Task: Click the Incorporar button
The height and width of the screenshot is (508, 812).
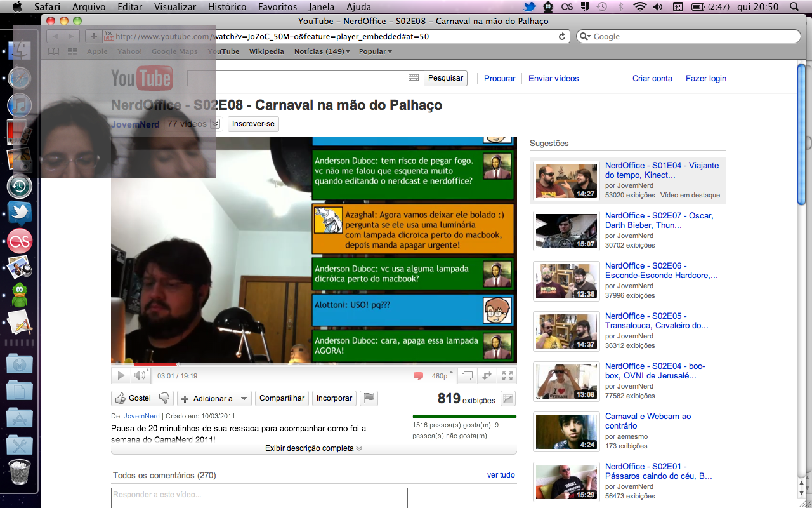Action: pyautogui.click(x=334, y=398)
